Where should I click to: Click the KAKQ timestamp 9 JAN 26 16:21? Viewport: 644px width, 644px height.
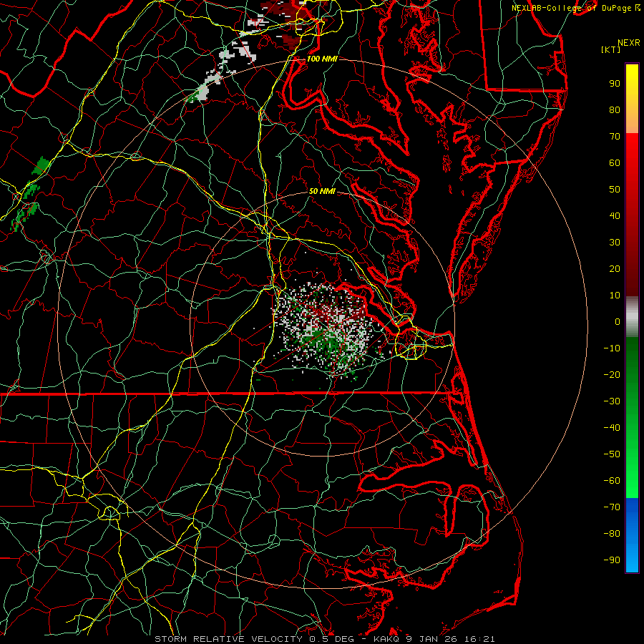434,639
